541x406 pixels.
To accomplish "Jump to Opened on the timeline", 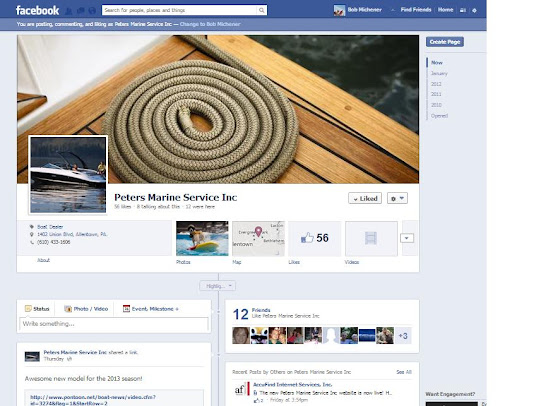I will coord(439,116).
